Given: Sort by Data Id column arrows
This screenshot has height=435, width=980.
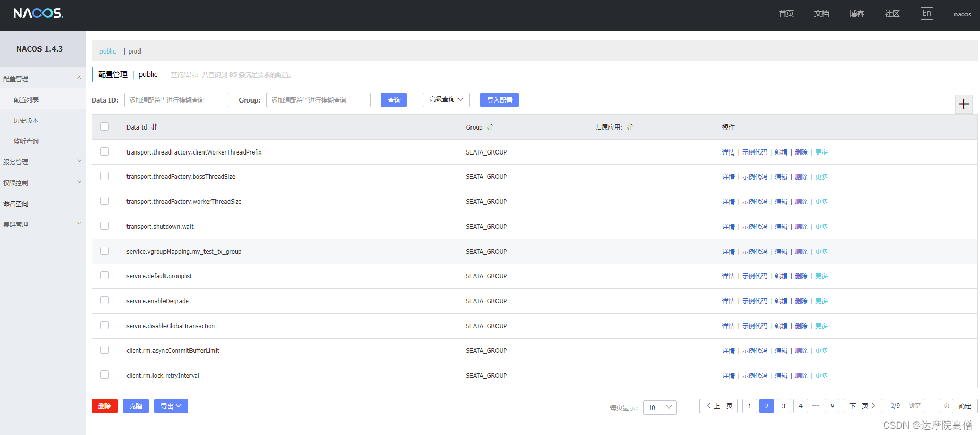Looking at the screenshot, I should click(154, 127).
